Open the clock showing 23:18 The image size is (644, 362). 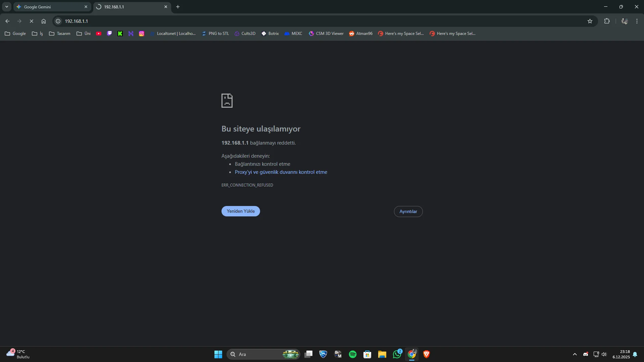[x=621, y=354]
